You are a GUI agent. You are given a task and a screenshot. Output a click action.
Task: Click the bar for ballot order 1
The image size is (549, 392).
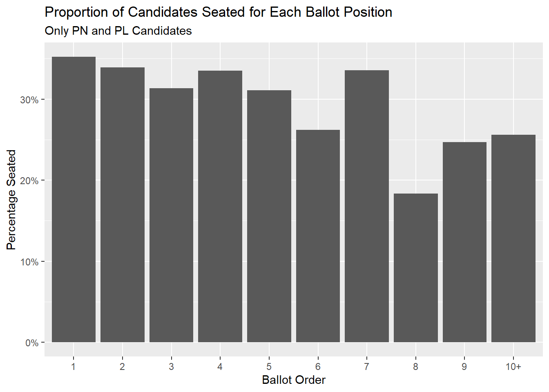tap(74, 199)
